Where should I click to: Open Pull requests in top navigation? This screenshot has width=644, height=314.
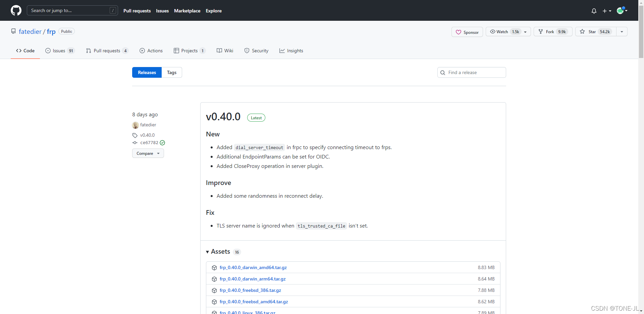point(137,11)
